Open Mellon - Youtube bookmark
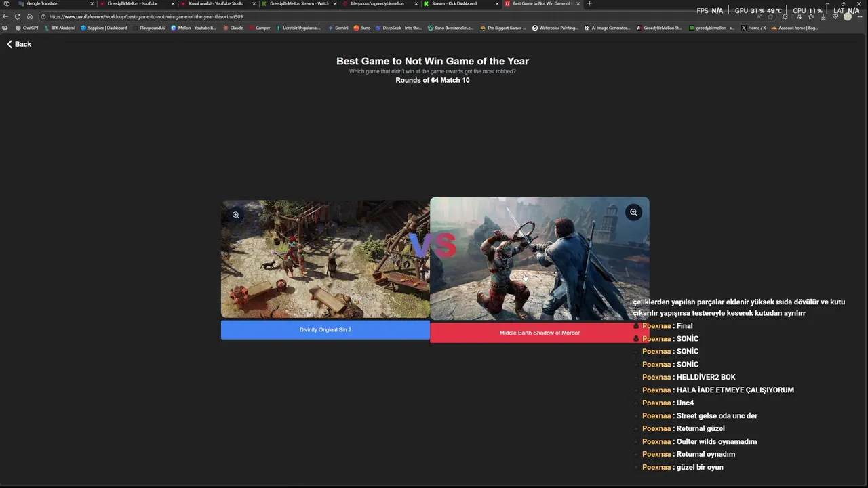 coord(193,28)
